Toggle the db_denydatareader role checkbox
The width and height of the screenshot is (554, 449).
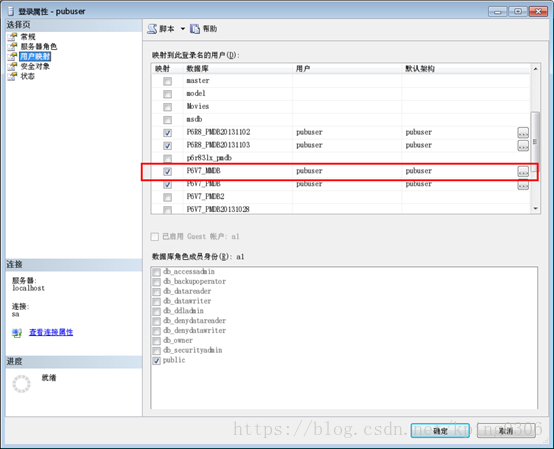[156, 321]
